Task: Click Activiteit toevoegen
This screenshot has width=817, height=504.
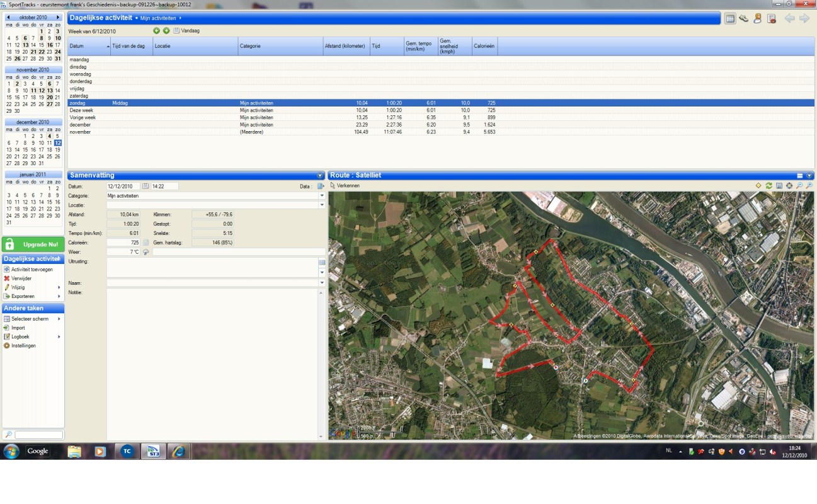Action: pyautogui.click(x=32, y=269)
